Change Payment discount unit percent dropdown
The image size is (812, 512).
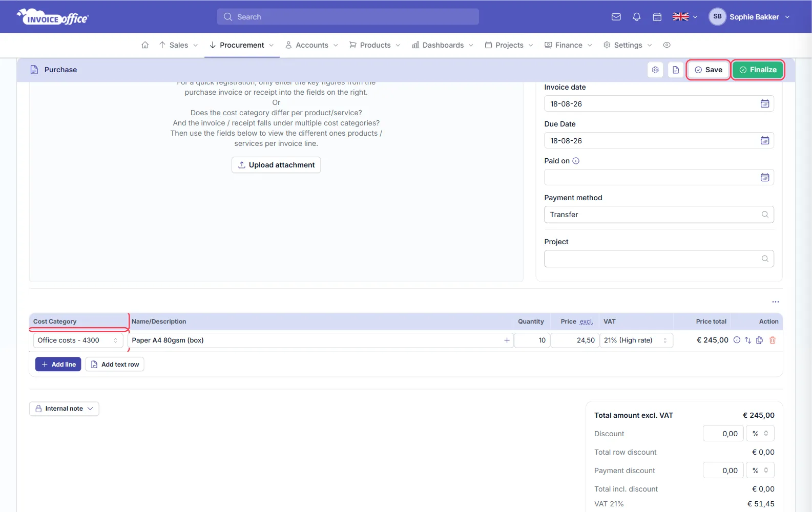coord(760,471)
